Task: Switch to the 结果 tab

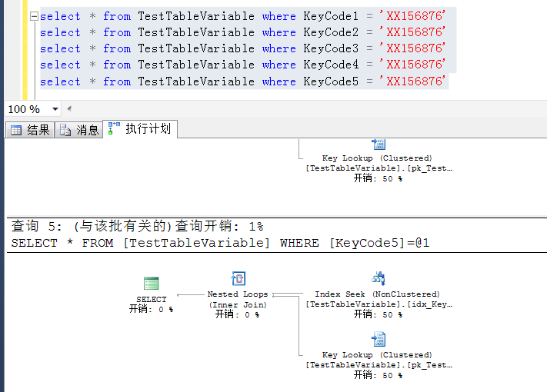Action: (x=30, y=130)
